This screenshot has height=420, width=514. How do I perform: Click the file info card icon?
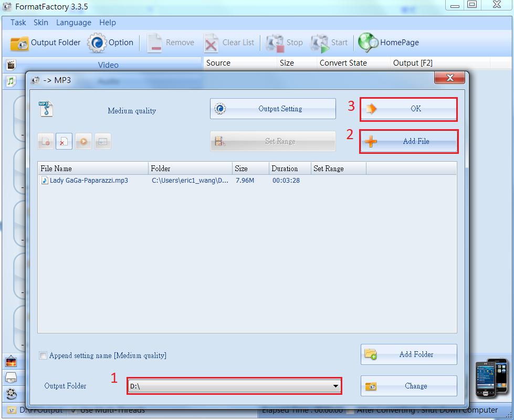pyautogui.click(x=103, y=142)
